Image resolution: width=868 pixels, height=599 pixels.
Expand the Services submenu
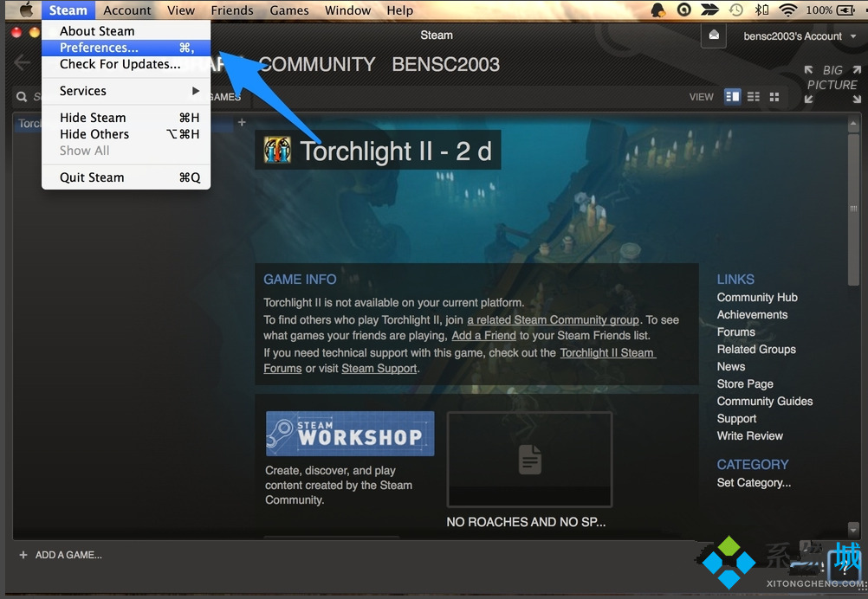coord(126,91)
